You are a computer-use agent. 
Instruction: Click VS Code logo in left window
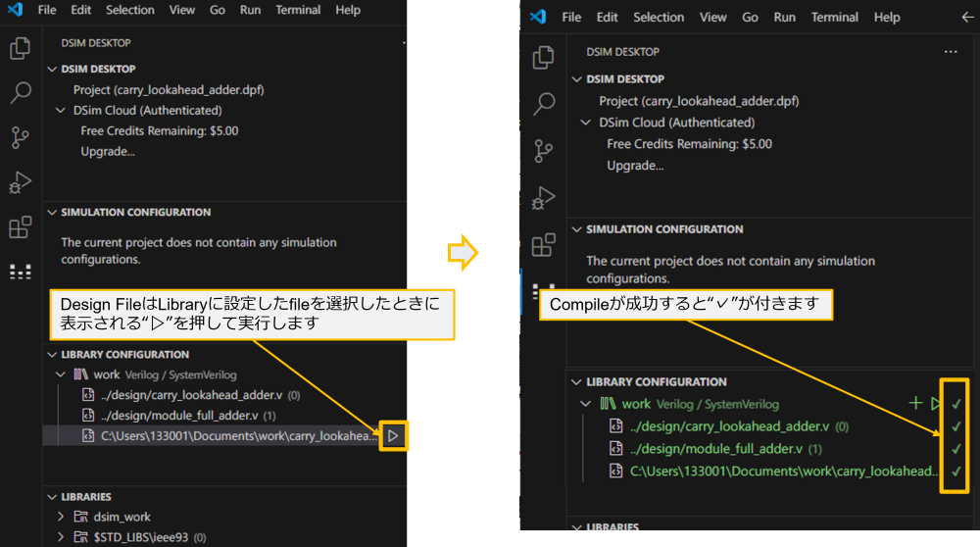coord(15,10)
